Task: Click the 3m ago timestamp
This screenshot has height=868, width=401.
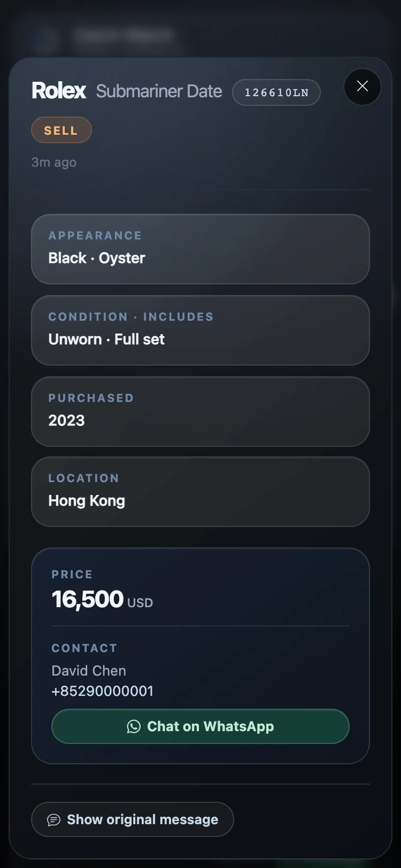Action: [54, 162]
